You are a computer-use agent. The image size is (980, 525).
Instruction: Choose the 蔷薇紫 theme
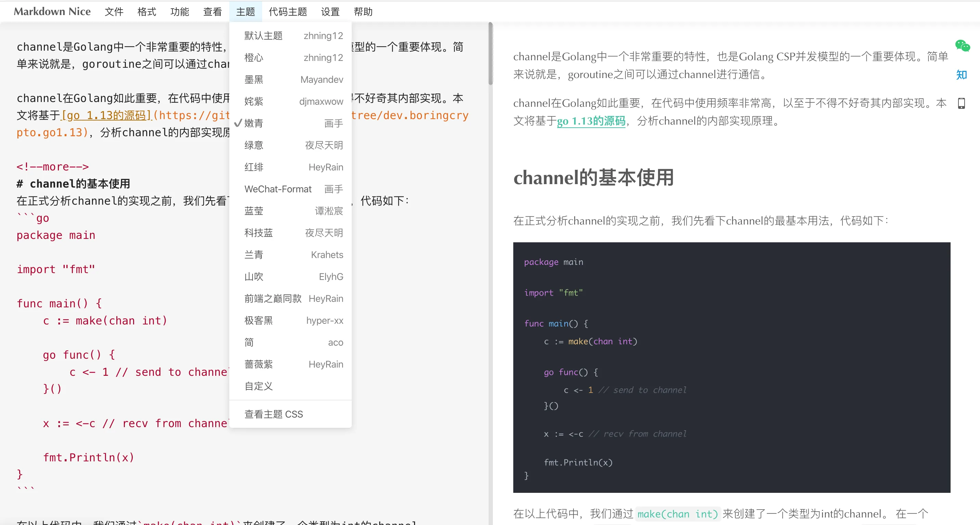pos(290,364)
